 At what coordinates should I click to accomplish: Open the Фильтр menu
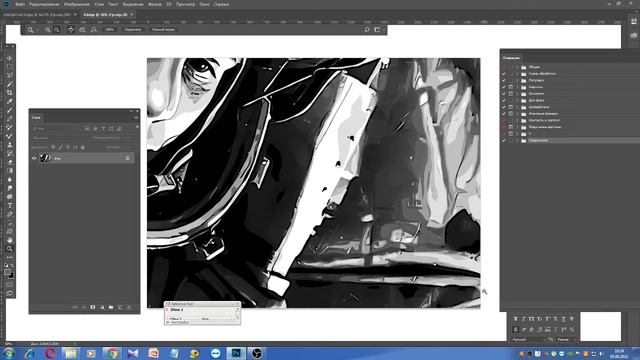coord(155,4)
